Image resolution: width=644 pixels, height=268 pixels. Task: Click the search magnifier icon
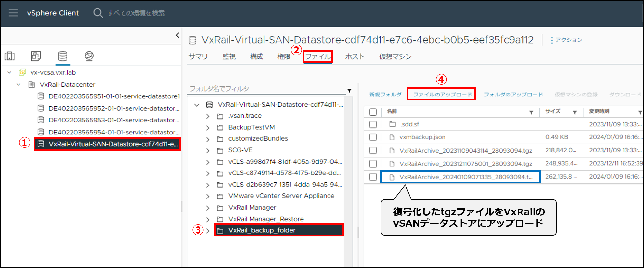point(97,13)
